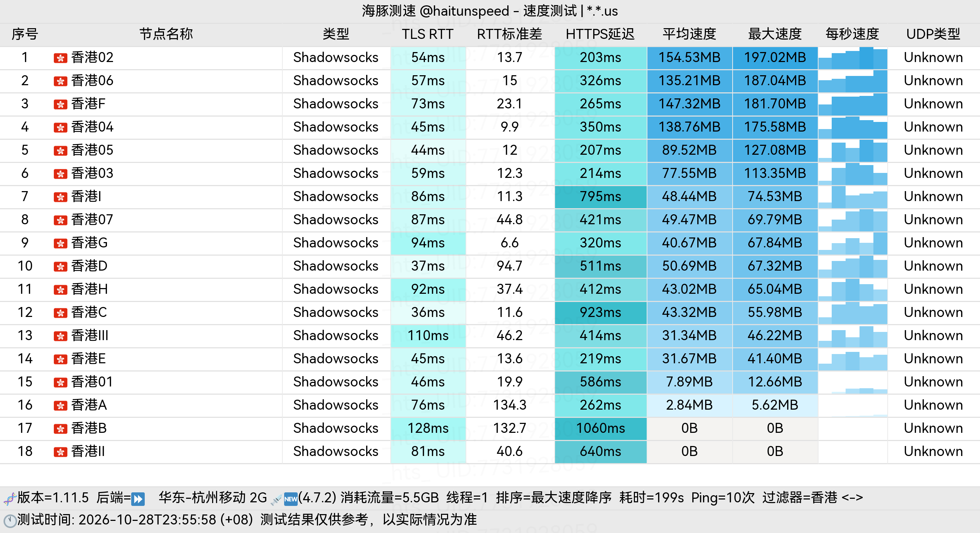
Task: Click the 过滤器=香港 footer text
Action: pyautogui.click(x=800, y=498)
